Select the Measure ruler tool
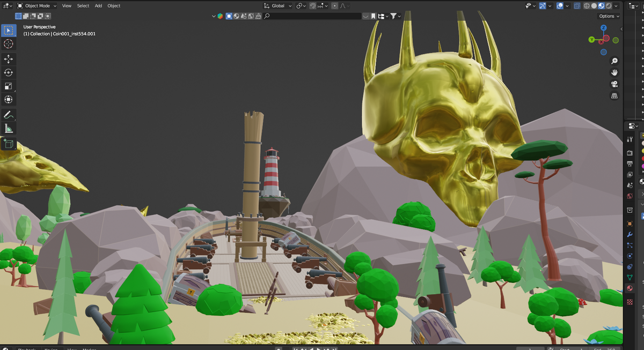The width and height of the screenshot is (644, 350). [9, 128]
